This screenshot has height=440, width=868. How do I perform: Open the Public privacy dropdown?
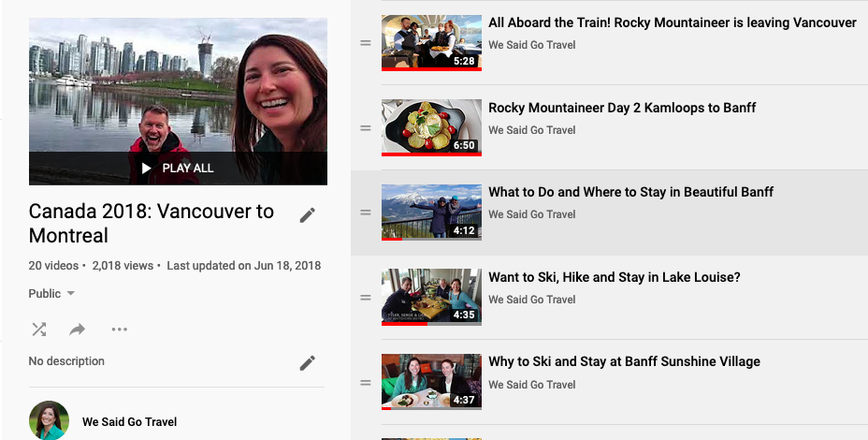pyautogui.click(x=51, y=294)
